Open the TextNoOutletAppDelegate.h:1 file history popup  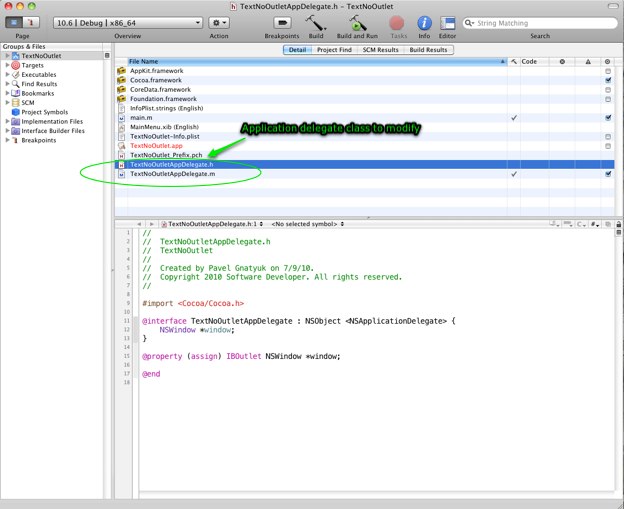pos(213,224)
